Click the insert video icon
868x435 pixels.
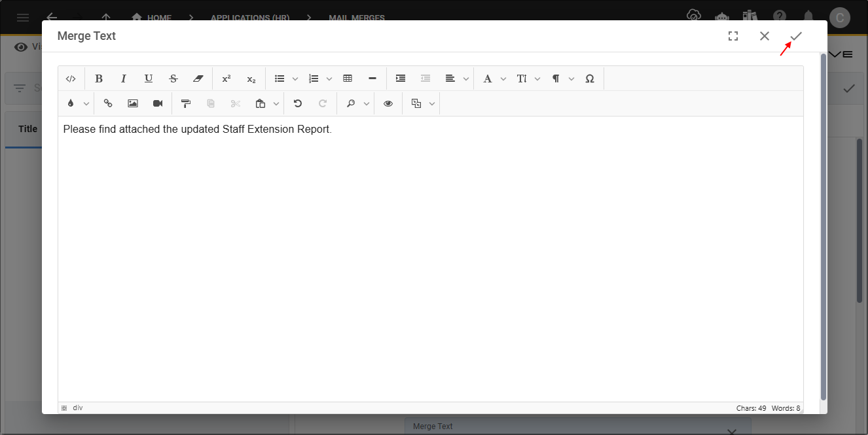click(x=157, y=103)
